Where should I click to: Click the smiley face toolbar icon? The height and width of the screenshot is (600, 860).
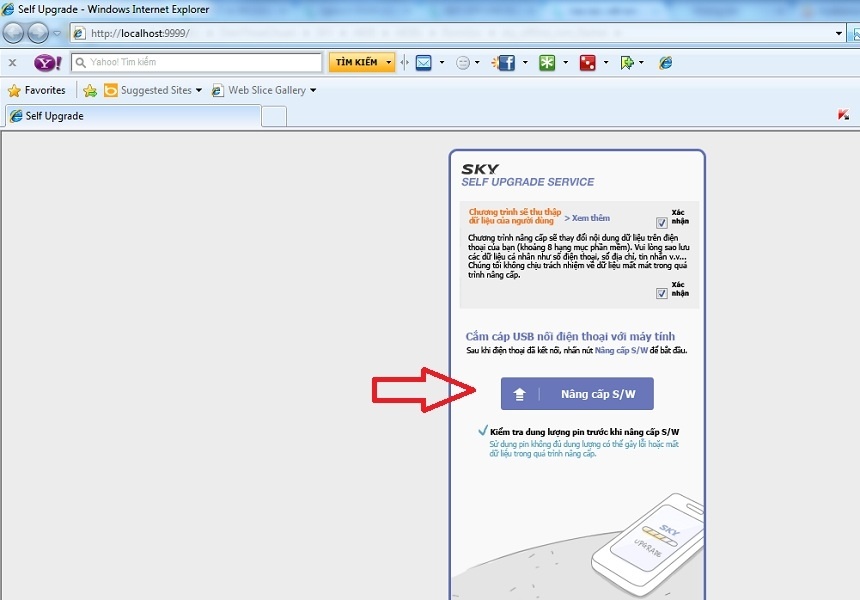pyautogui.click(x=463, y=62)
